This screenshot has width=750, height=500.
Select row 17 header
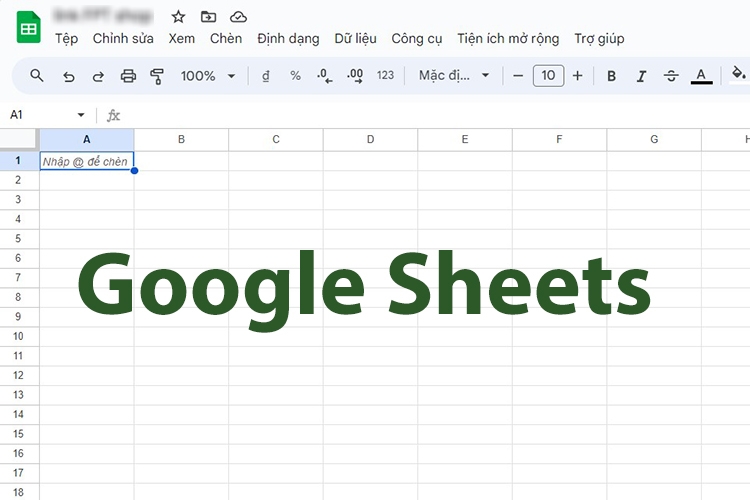pyautogui.click(x=19, y=473)
